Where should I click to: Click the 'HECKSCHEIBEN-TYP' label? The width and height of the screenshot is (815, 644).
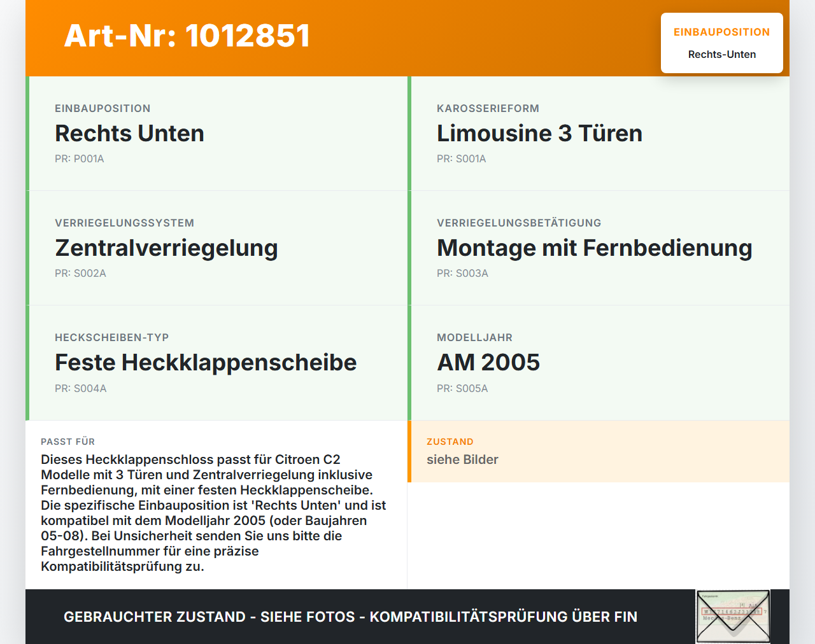(111, 338)
